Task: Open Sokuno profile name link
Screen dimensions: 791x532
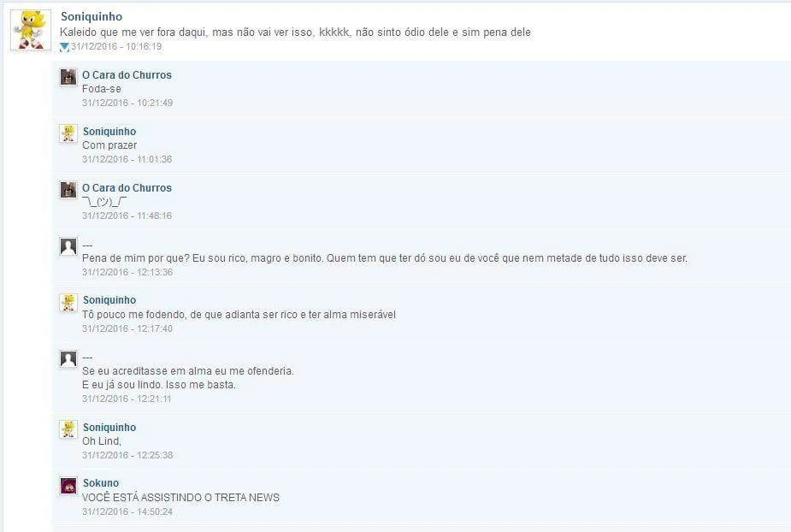Action: (x=101, y=483)
